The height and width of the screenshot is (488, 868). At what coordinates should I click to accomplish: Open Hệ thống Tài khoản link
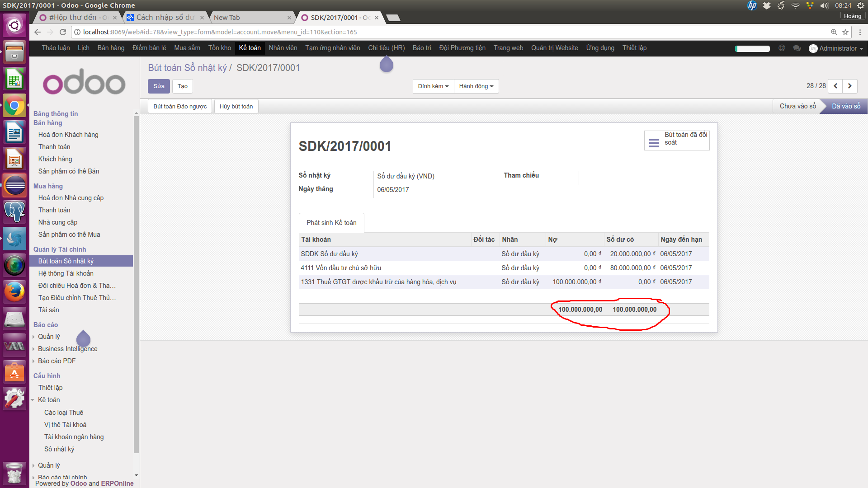pos(66,273)
